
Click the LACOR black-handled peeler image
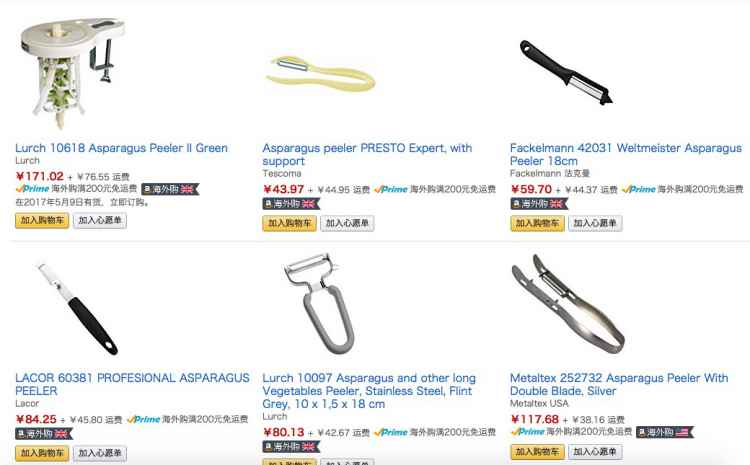[77, 309]
